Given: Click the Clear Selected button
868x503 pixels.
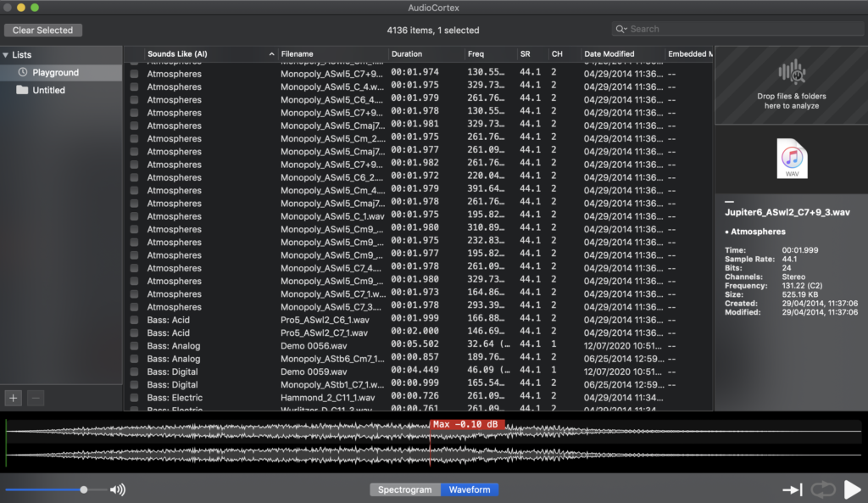Looking at the screenshot, I should click(42, 30).
